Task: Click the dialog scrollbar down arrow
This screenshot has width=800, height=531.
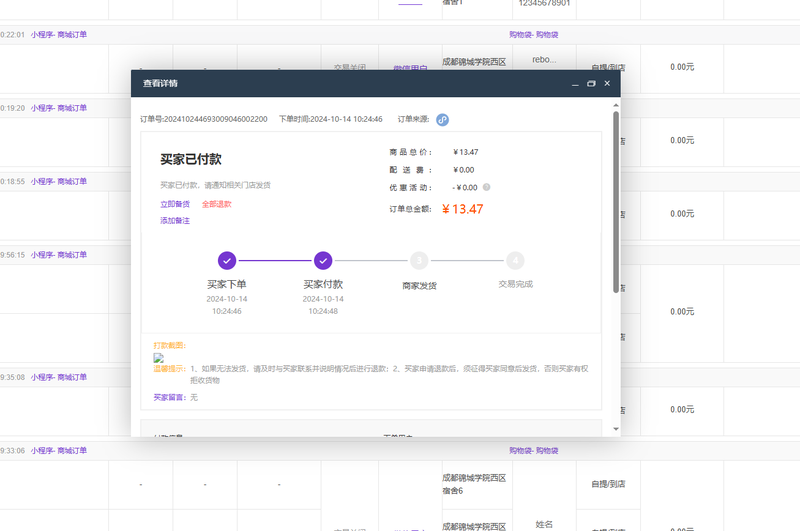Action: click(x=616, y=429)
